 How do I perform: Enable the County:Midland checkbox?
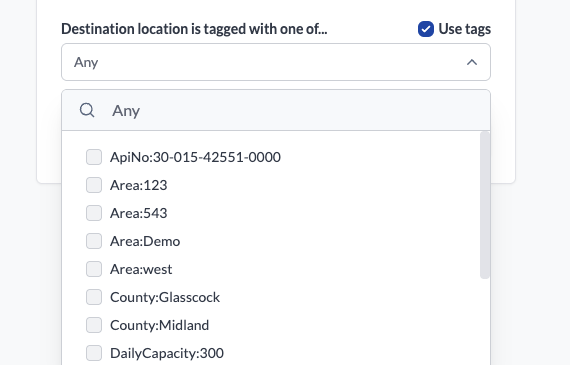(94, 325)
